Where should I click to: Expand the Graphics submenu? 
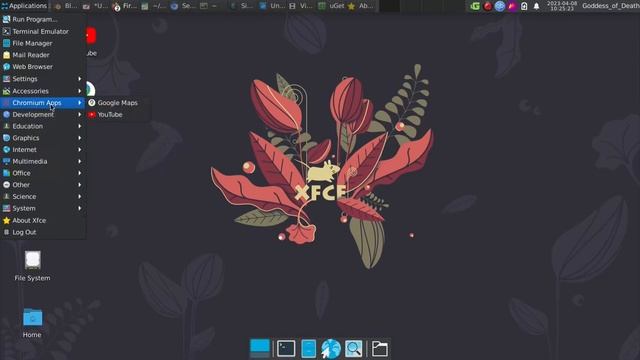(43, 138)
